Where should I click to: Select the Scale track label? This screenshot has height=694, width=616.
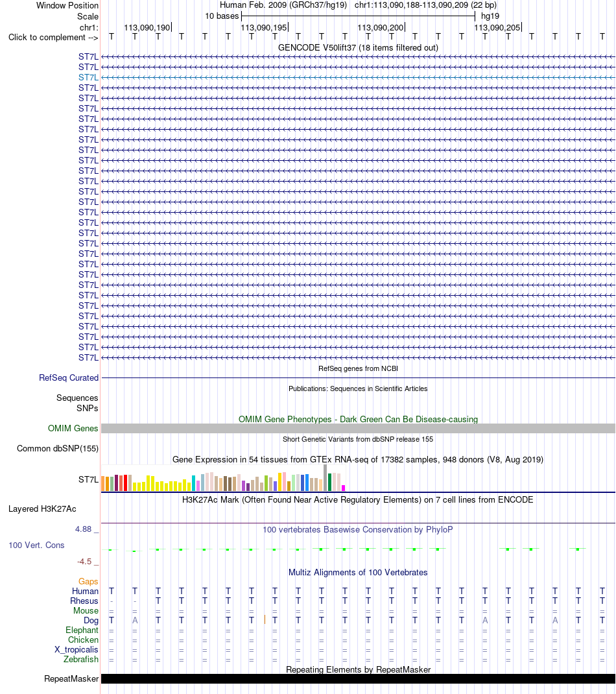coord(88,16)
